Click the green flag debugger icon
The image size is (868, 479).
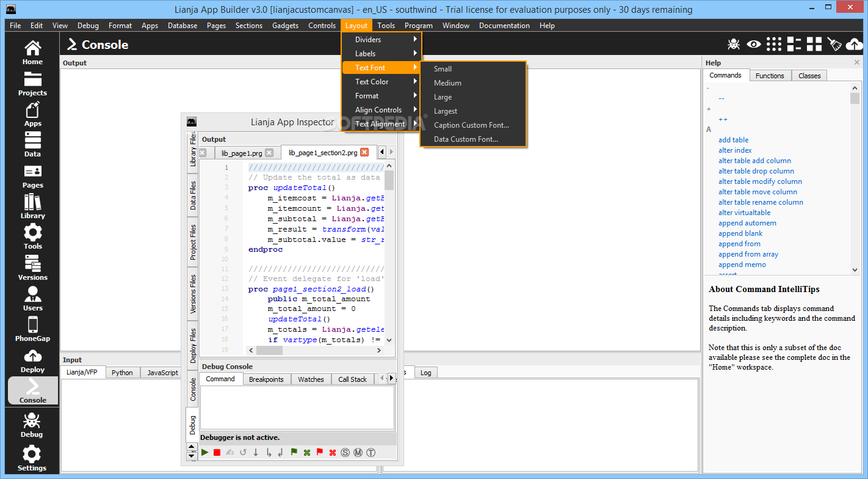click(294, 453)
